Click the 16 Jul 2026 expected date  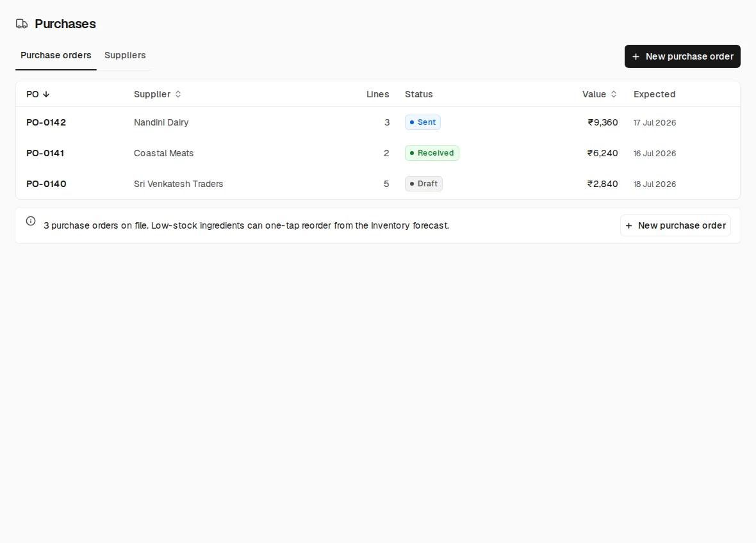(655, 154)
